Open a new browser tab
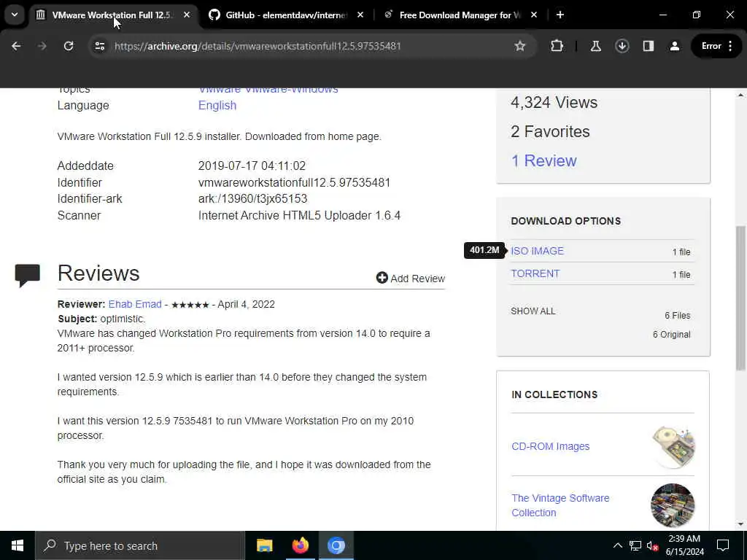Viewport: 747px width, 560px height. tap(560, 15)
